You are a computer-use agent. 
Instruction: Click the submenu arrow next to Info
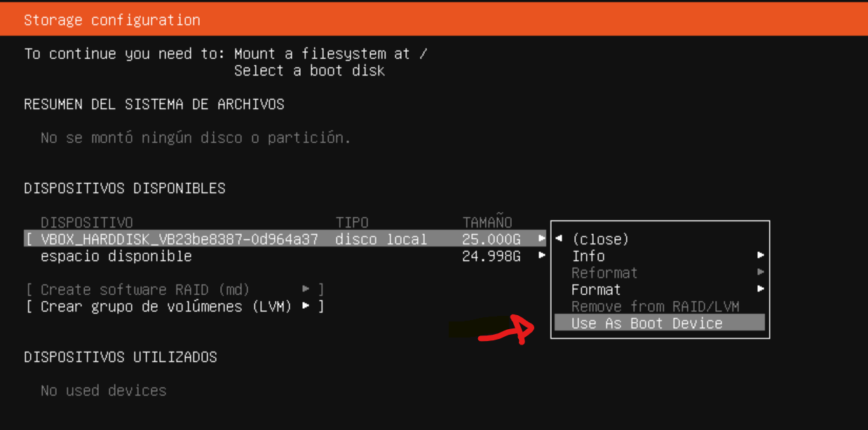(x=761, y=256)
